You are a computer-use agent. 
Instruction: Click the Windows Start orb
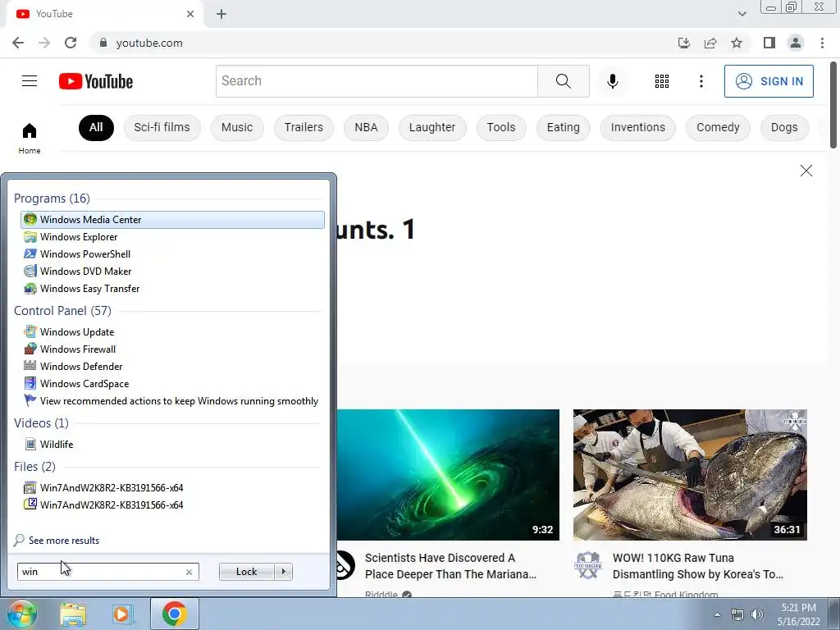(x=21, y=614)
